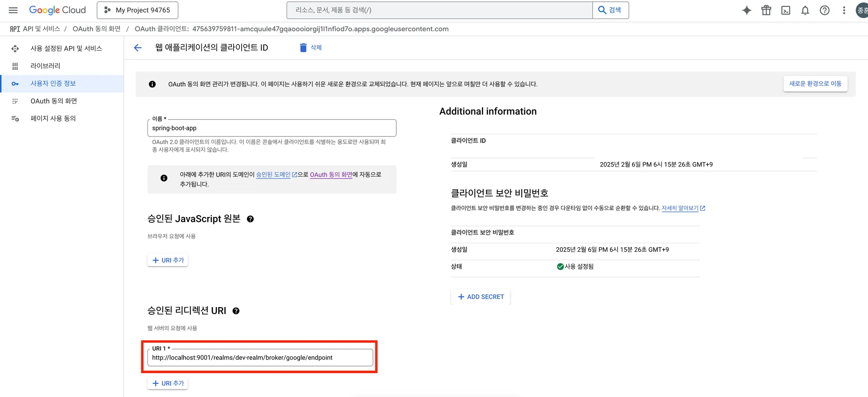
Task: Click the library grid sidebar icon
Action: 15,66
